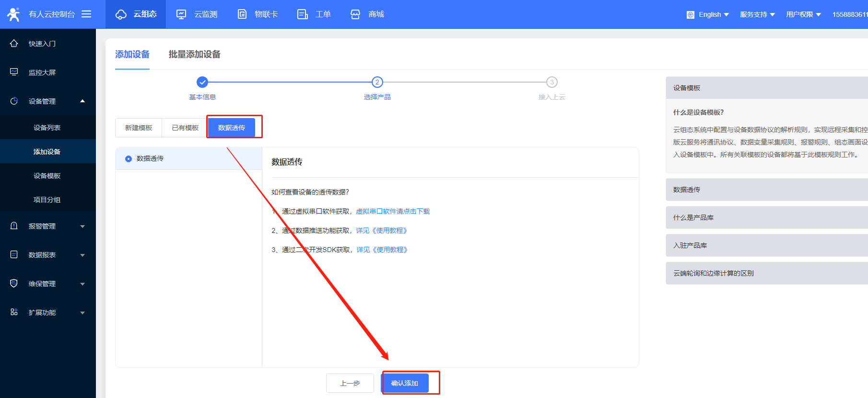Select the 数据透传 radio button
This screenshot has width=868, height=398.
coord(129,159)
